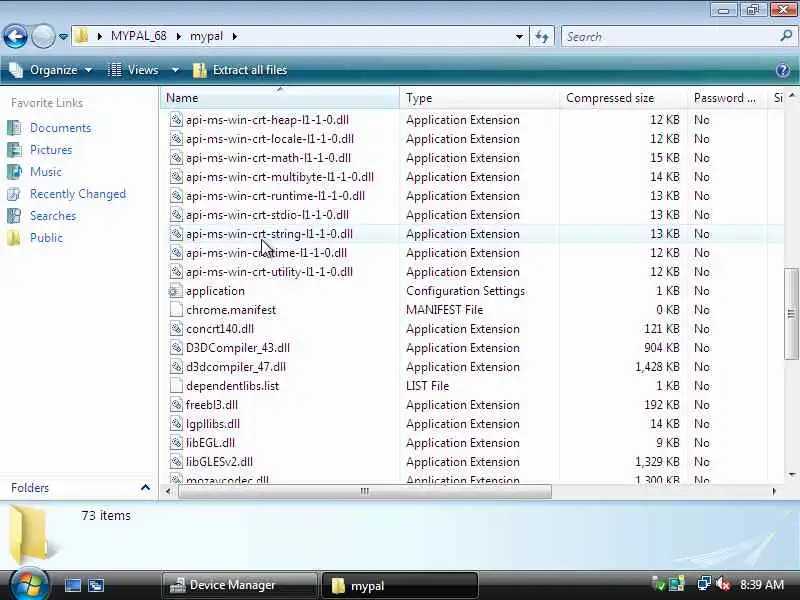Select D3DCompiler_43.dll file icon
This screenshot has height=600, width=800.
(176, 348)
